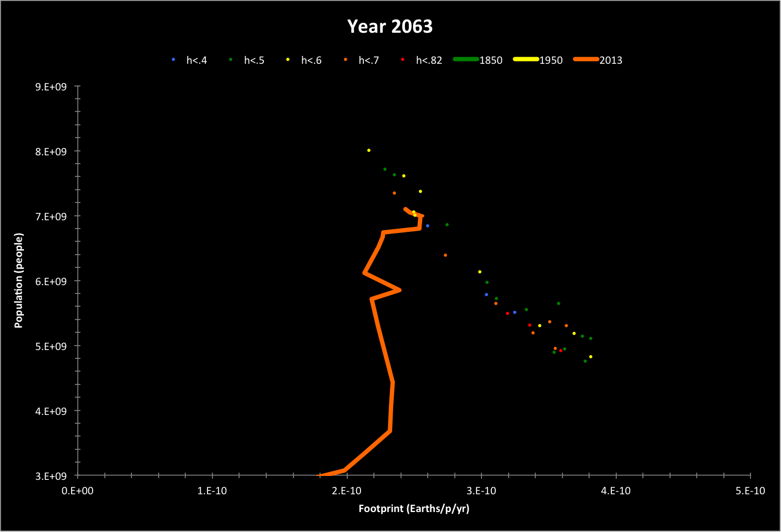781x532 pixels.
Task: Click the green 1850 legend line swatch
Action: [x=466, y=59]
